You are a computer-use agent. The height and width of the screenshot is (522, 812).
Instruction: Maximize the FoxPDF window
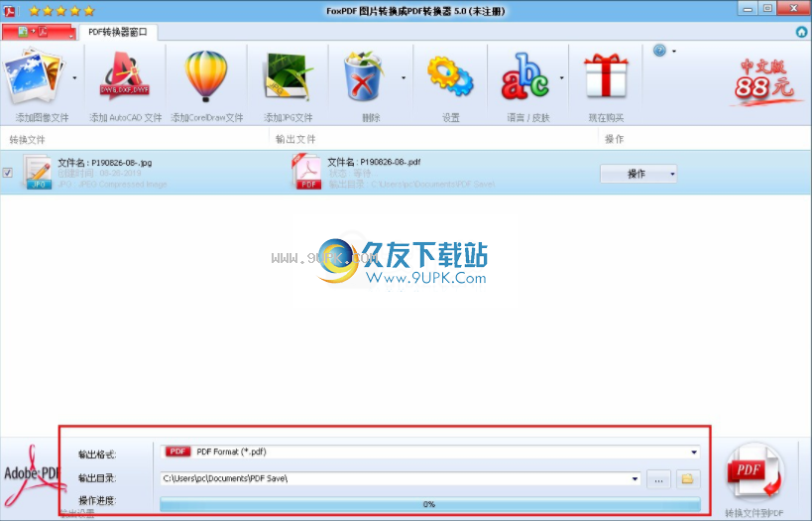(x=767, y=8)
